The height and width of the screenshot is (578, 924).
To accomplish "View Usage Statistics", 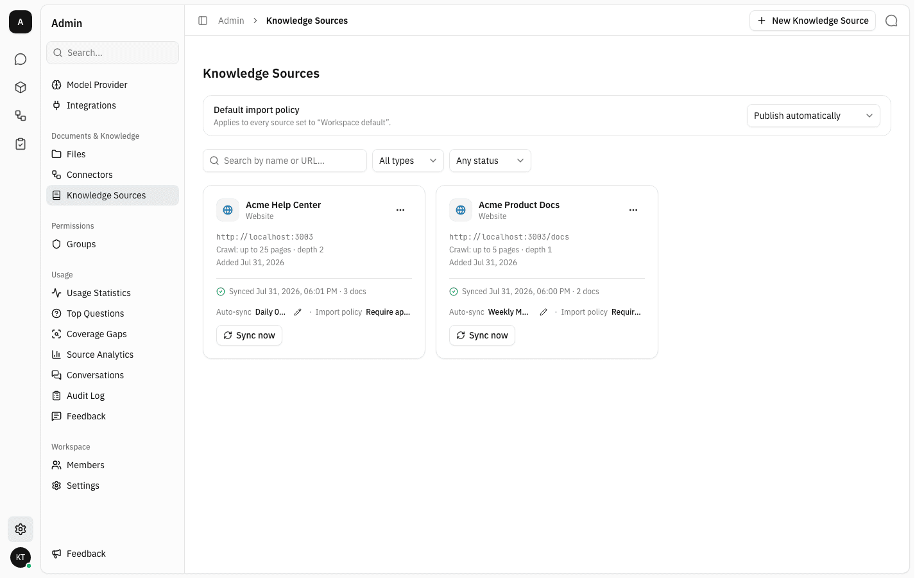I will pyautogui.click(x=112, y=293).
